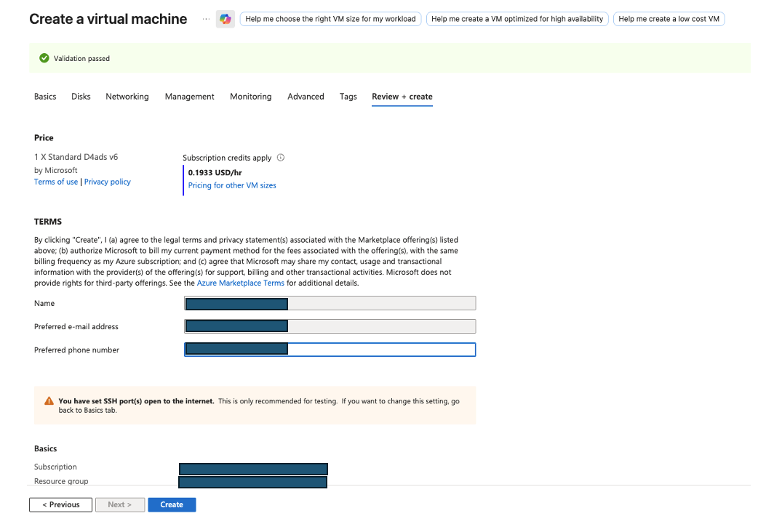
Task: Click the Resource group label
Action: (x=61, y=481)
